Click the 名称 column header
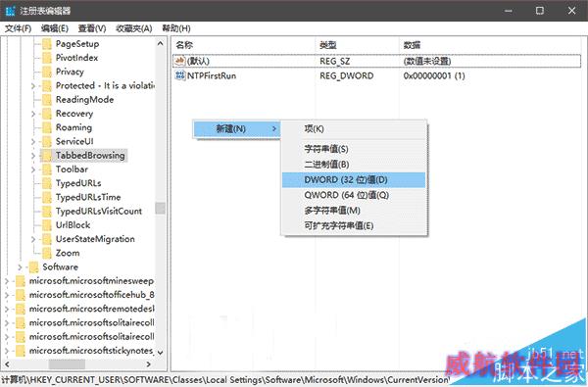This screenshot has height=387, width=588. (244, 45)
